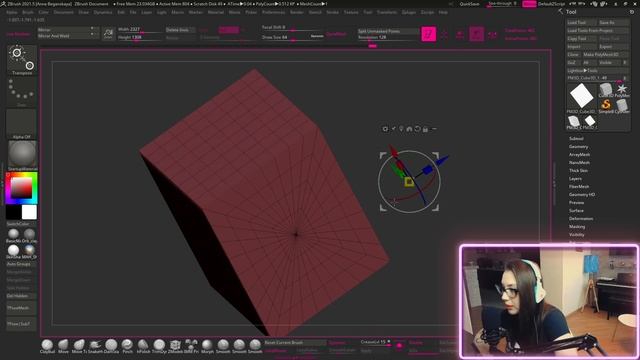Select the white secondary color swatch
The image size is (640, 360).
[x=29, y=213]
